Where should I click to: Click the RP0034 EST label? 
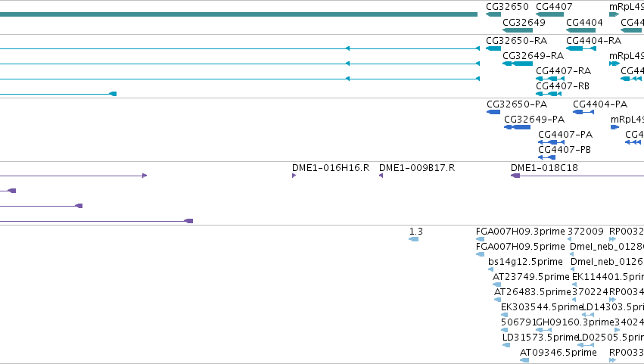627,292
